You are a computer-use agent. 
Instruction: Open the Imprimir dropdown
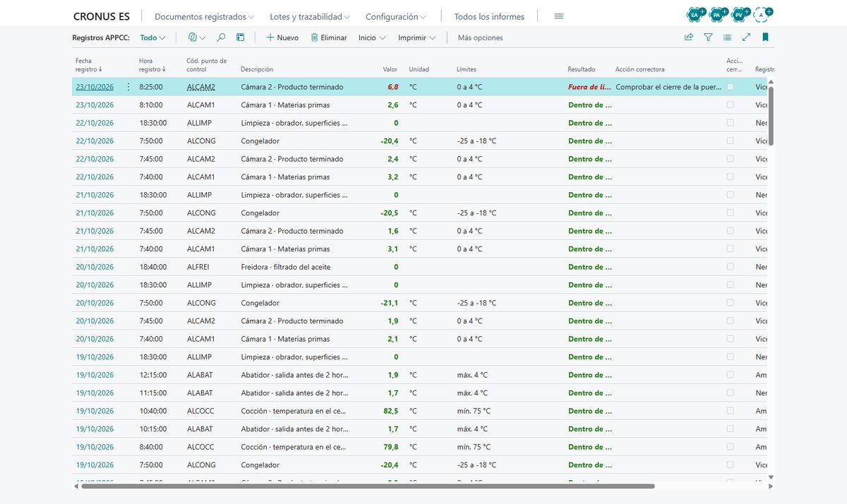[x=417, y=37]
